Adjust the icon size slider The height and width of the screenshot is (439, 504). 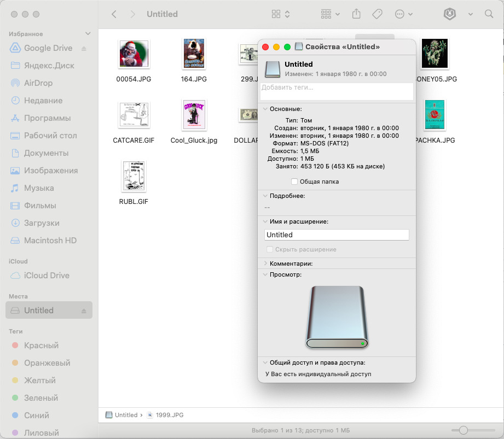click(x=464, y=430)
